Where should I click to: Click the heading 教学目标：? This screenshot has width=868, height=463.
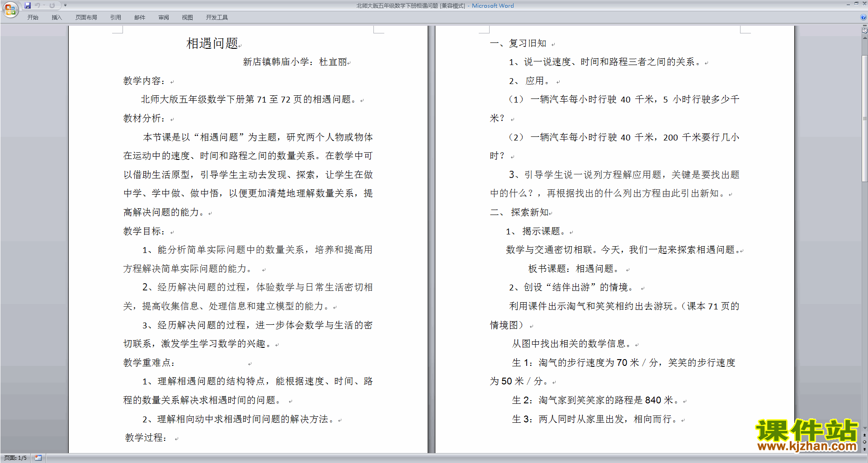[x=144, y=231]
